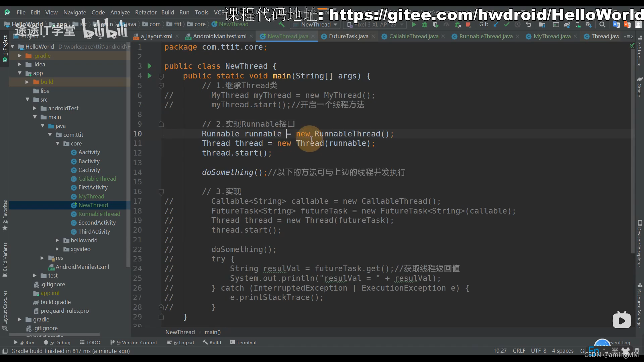Image resolution: width=644 pixels, height=362 pixels.
Task: Toggle the Gradle side panel
Action: coord(639,87)
